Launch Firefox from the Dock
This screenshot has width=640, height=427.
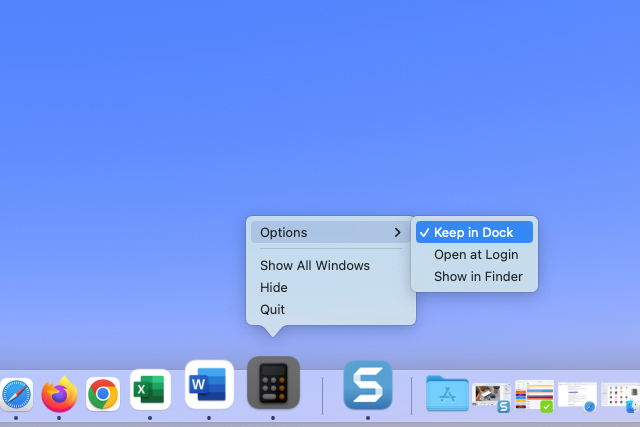(60, 394)
